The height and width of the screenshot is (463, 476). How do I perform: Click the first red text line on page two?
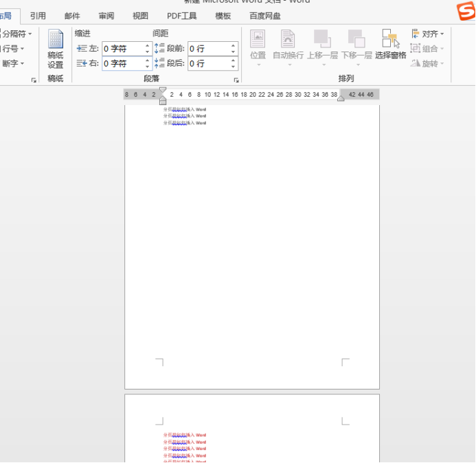click(x=185, y=435)
